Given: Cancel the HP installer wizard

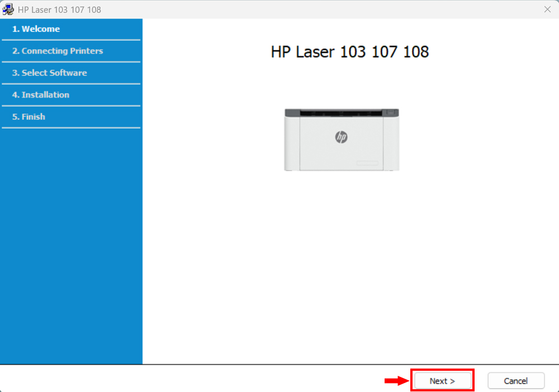Looking at the screenshot, I should (515, 380).
